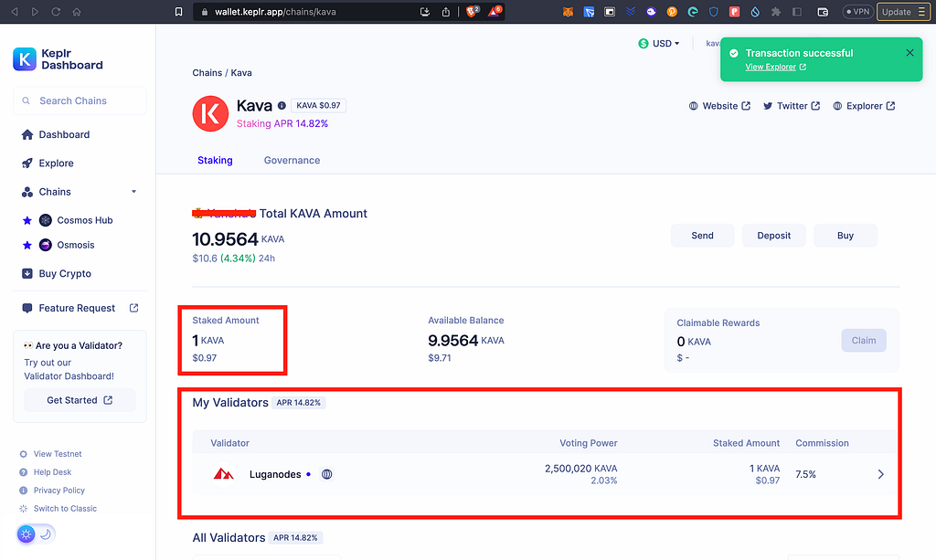Click the bookmark icon beside address bar
This screenshot has height=560, width=936.
[x=178, y=12]
